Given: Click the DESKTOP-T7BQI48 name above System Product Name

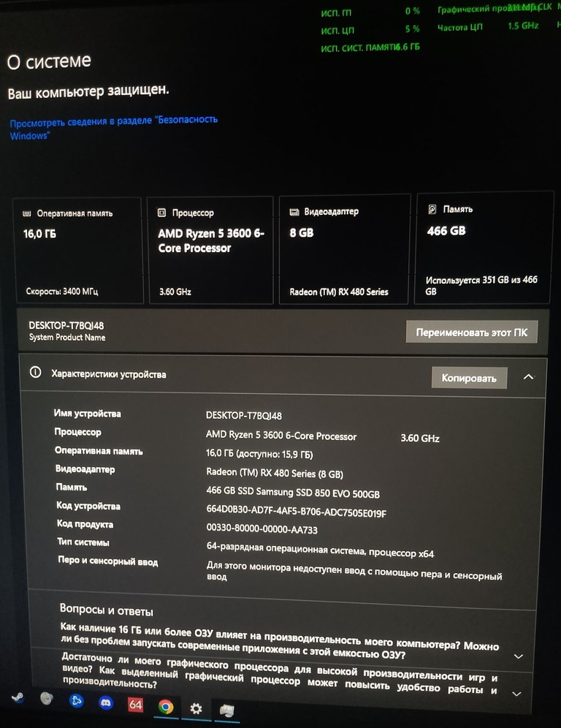Looking at the screenshot, I should [66, 325].
